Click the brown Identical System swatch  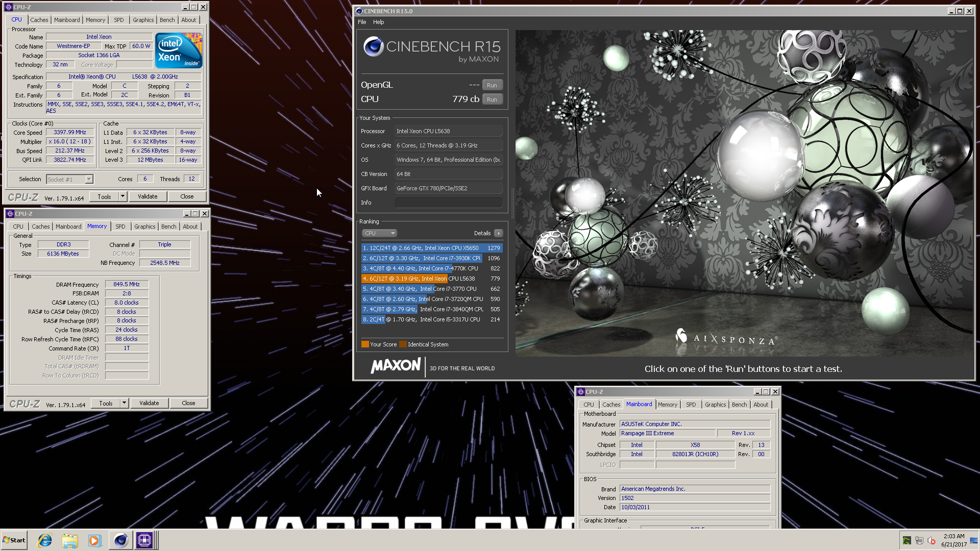pos(403,344)
